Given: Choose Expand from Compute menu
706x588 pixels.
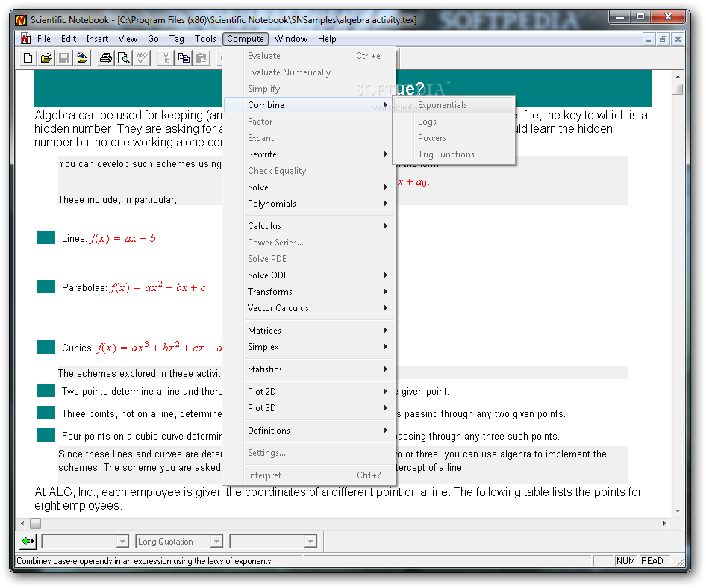Looking at the screenshot, I should tap(310, 138).
